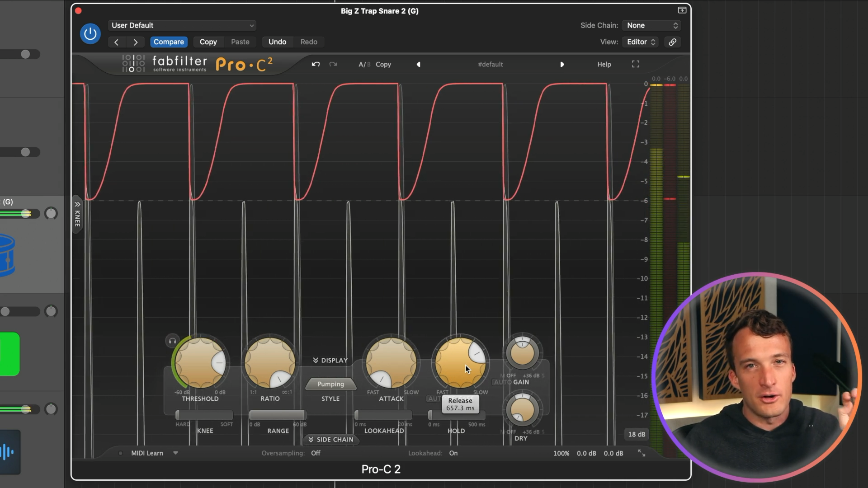Viewport: 868px width, 488px height.
Task: Open the #default preset menu
Action: click(x=491, y=65)
